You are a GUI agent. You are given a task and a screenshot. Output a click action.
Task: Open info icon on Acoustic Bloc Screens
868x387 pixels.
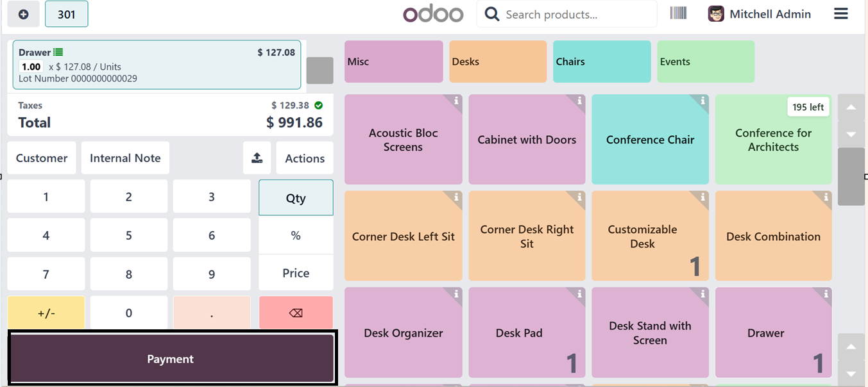point(456,101)
